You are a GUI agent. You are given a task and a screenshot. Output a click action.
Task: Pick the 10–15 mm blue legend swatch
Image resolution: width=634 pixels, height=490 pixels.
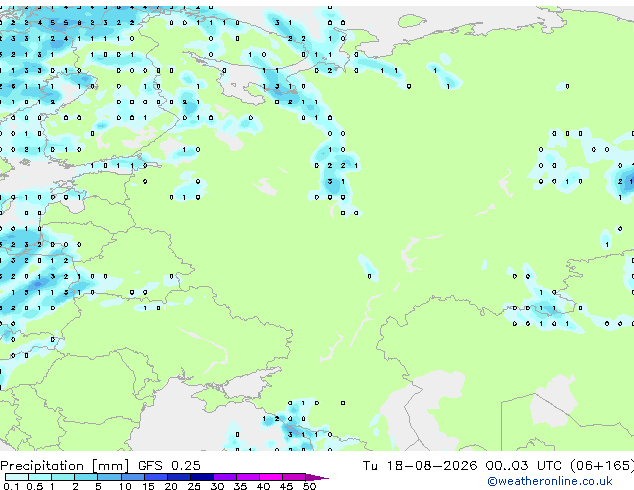tap(132, 477)
